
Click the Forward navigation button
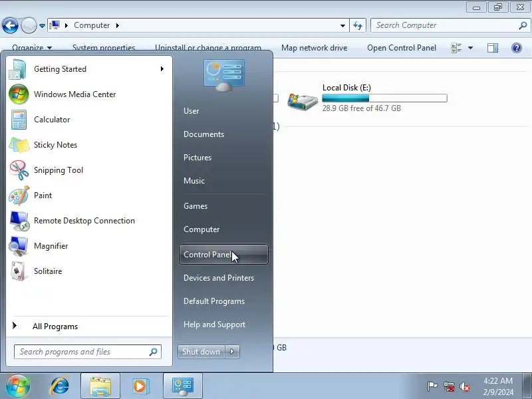[29, 25]
